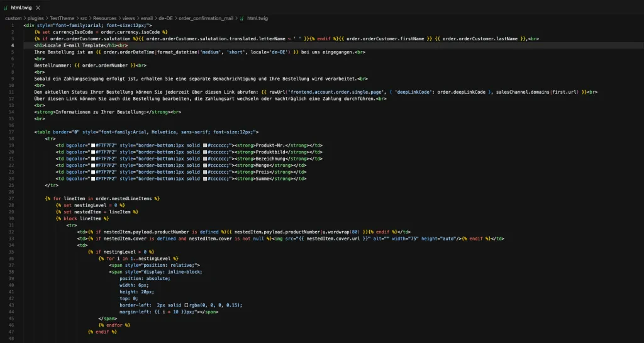Click the 'Locale E-mail Template' heading text
Image resolution: width=644 pixels, height=343 pixels.
tap(74, 45)
